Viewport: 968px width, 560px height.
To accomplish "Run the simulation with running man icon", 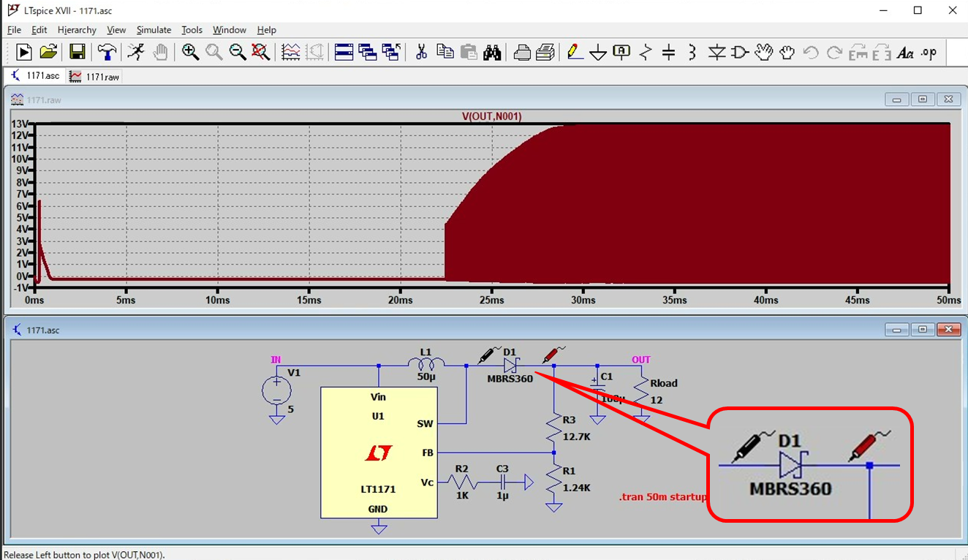I will [136, 52].
